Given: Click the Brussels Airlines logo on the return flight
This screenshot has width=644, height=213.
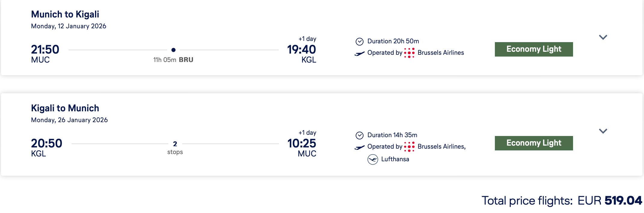Looking at the screenshot, I should tap(409, 147).
